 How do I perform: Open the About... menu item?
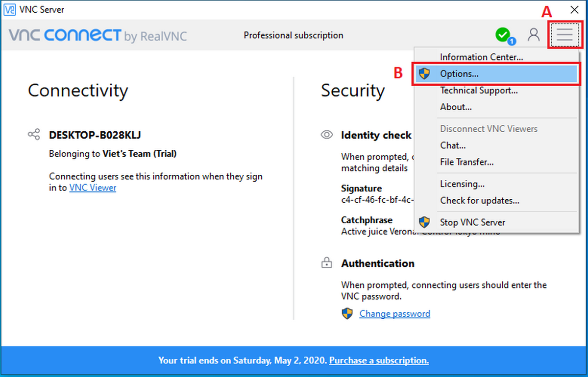pyautogui.click(x=456, y=107)
